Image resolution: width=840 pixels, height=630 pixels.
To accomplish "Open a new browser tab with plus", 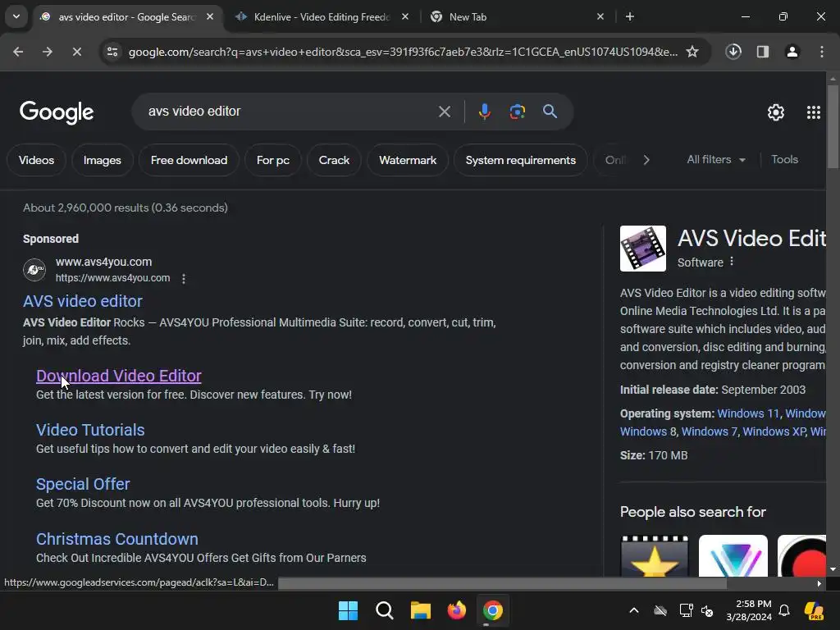I will pyautogui.click(x=630, y=17).
